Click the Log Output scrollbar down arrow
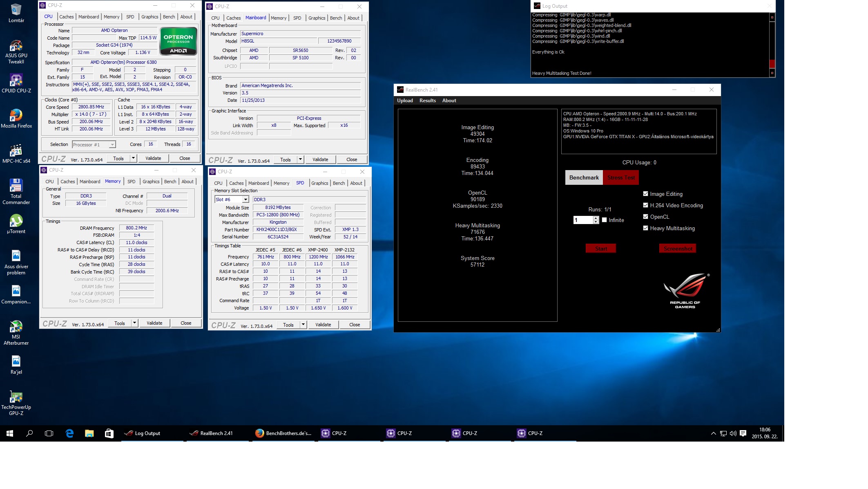 [772, 73]
